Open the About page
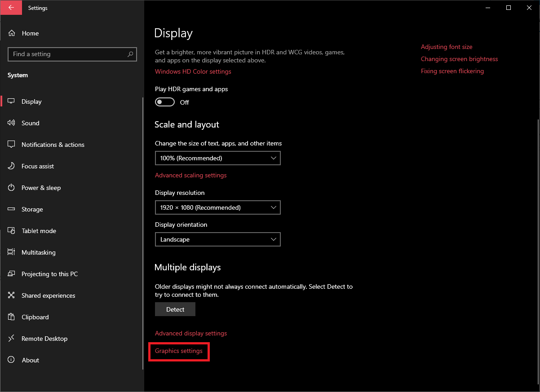This screenshot has height=392, width=540. 30,360
